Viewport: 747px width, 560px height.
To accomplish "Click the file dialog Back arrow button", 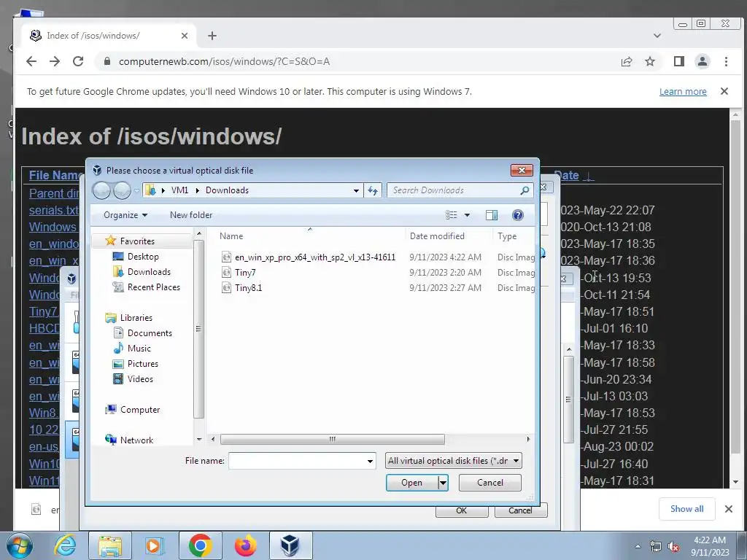I will click(101, 190).
